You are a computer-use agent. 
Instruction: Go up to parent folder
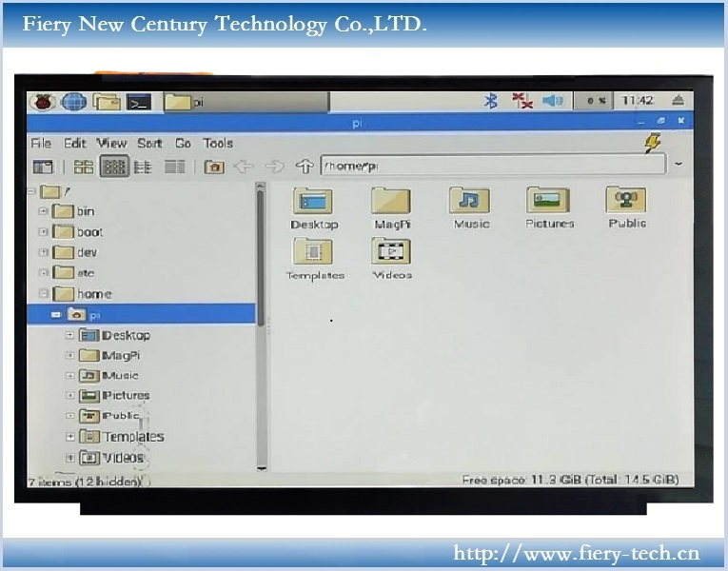[x=305, y=167]
